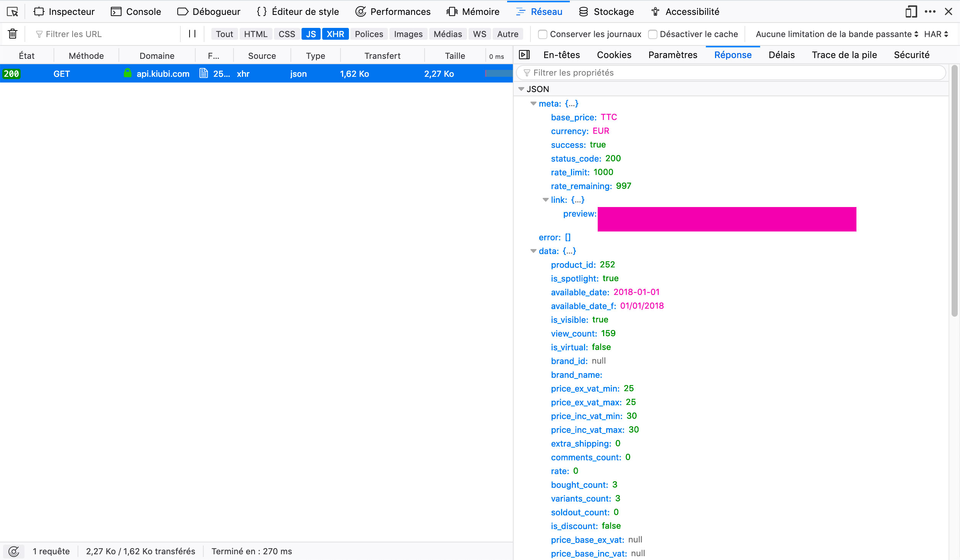Focus the Filtrer les propriétés field
The image size is (960, 560).
tap(730, 73)
